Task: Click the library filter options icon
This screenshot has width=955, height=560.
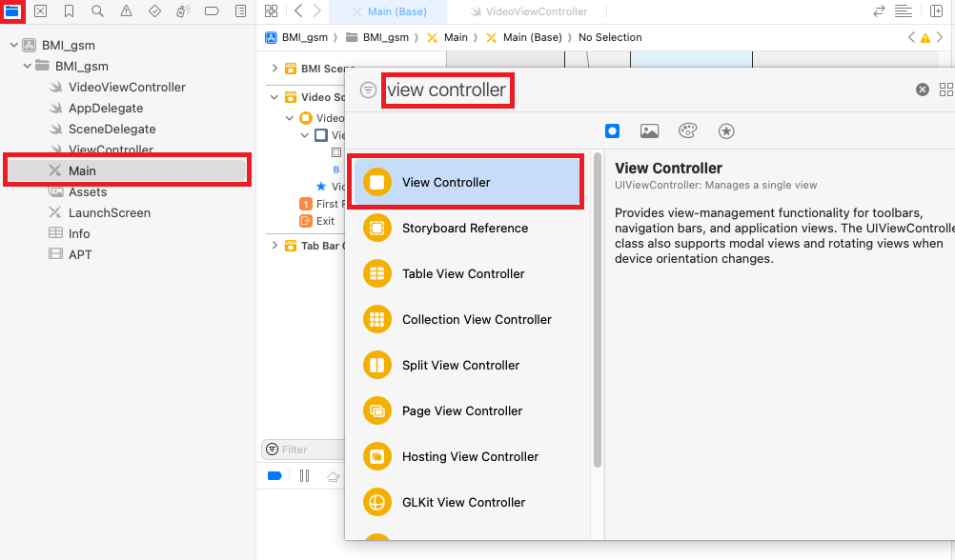Action: pyautogui.click(x=368, y=90)
